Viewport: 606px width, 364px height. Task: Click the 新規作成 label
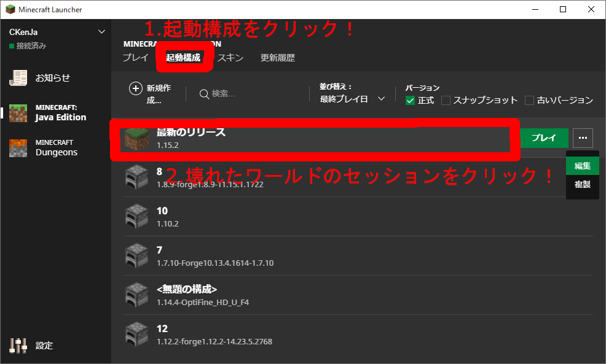click(159, 94)
